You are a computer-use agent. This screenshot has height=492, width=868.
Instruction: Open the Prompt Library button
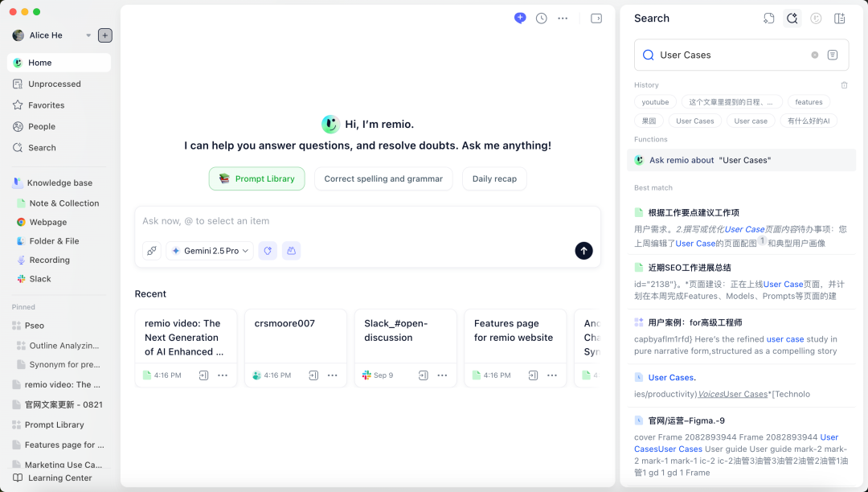(256, 178)
